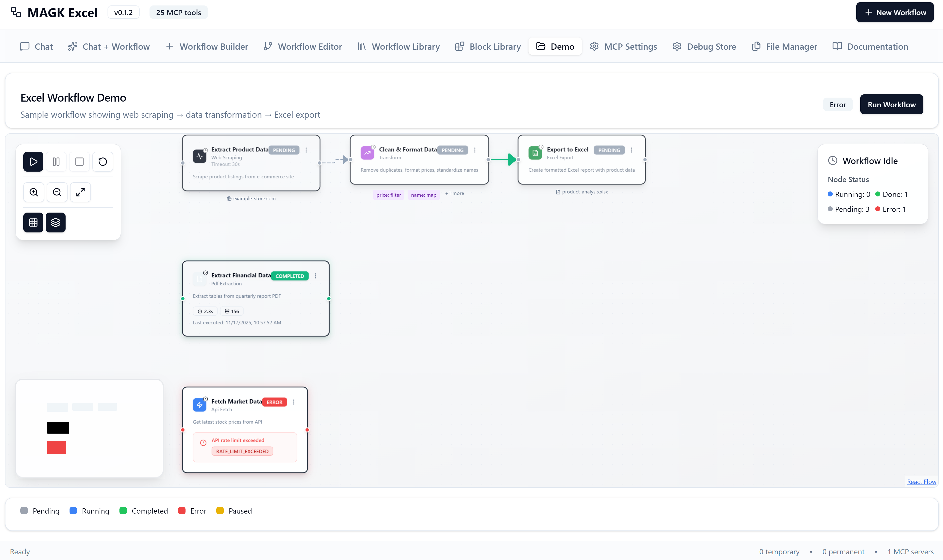Open the React Flow attribution link

point(921,482)
